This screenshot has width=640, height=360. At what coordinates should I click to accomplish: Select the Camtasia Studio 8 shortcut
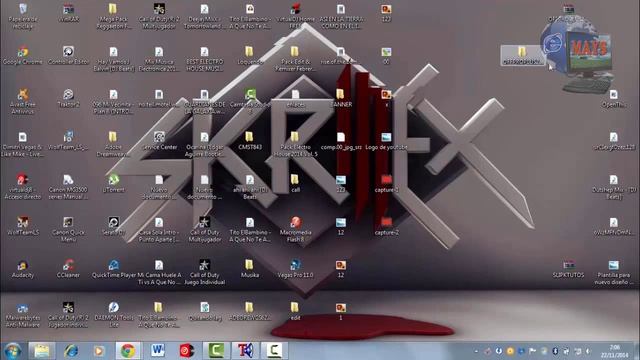[250, 102]
